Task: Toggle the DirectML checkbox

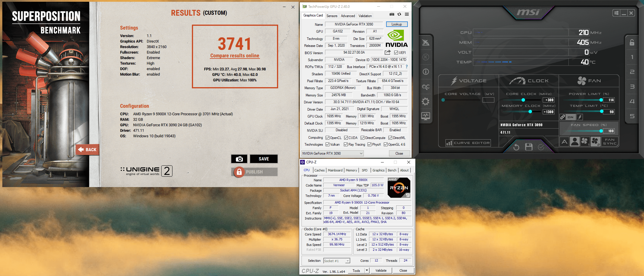Action: click(390, 138)
